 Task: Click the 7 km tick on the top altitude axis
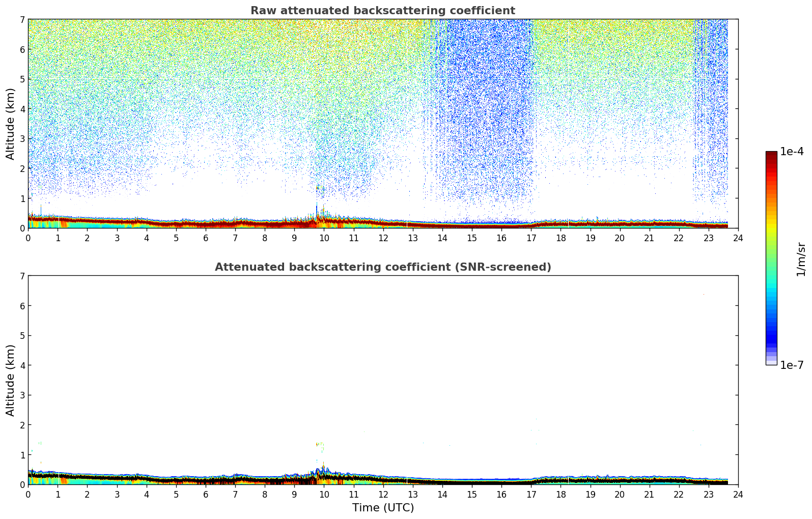(21, 19)
